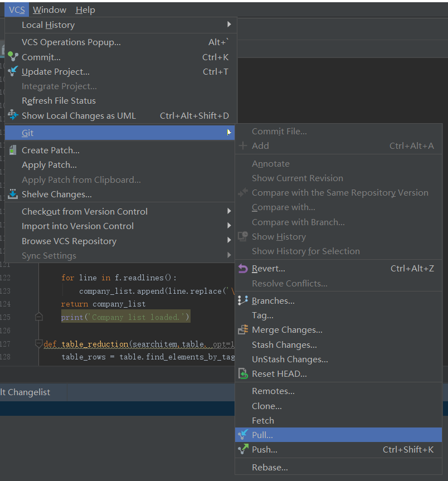Choose Rebase in the Git submenu
The image size is (448, 481).
tap(339, 468)
